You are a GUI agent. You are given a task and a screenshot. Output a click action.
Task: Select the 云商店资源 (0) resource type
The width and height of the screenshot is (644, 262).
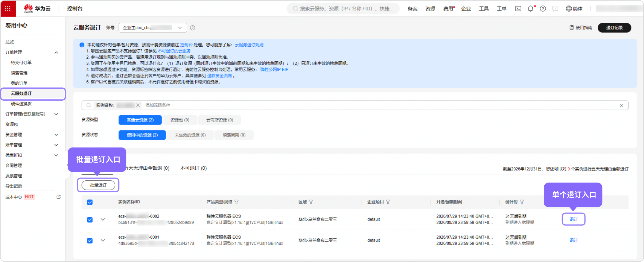coord(220,120)
